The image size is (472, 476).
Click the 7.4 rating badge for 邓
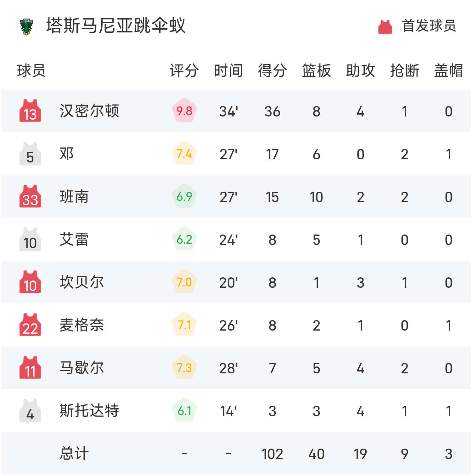184,154
